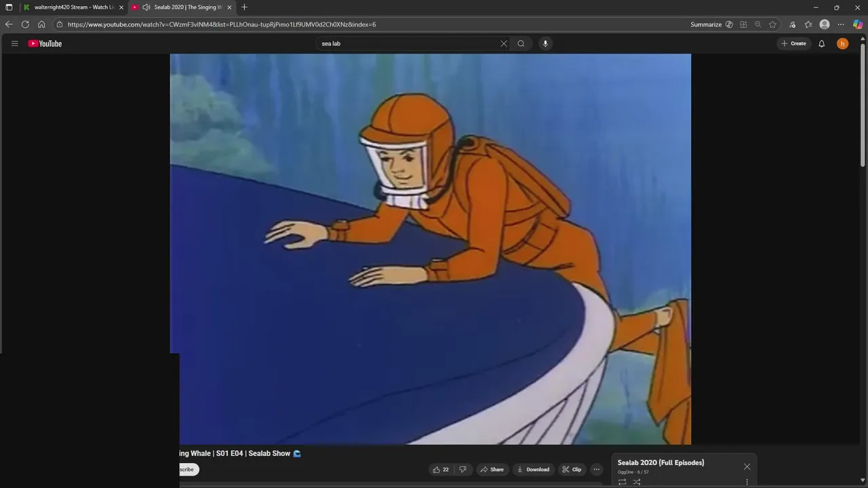The width and height of the screenshot is (868, 488).
Task: Switch to the walterright420 Stream tab
Action: tap(73, 7)
